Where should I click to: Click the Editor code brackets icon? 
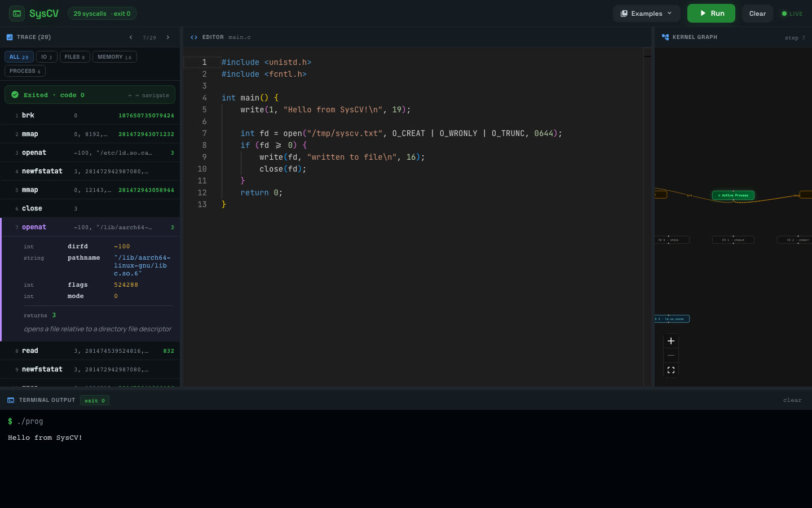pos(194,37)
